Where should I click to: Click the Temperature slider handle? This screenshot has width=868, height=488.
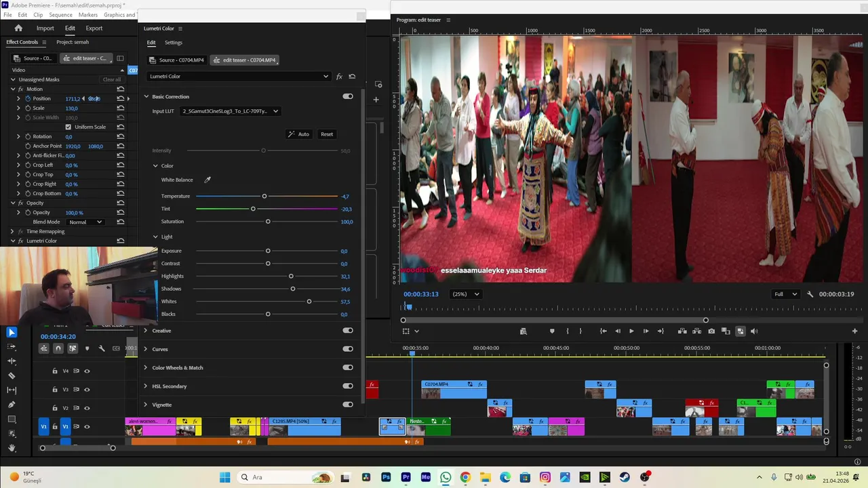264,197
